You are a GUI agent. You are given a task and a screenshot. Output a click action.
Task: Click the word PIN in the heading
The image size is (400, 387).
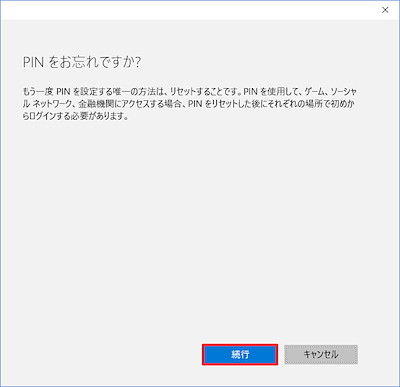33,62
